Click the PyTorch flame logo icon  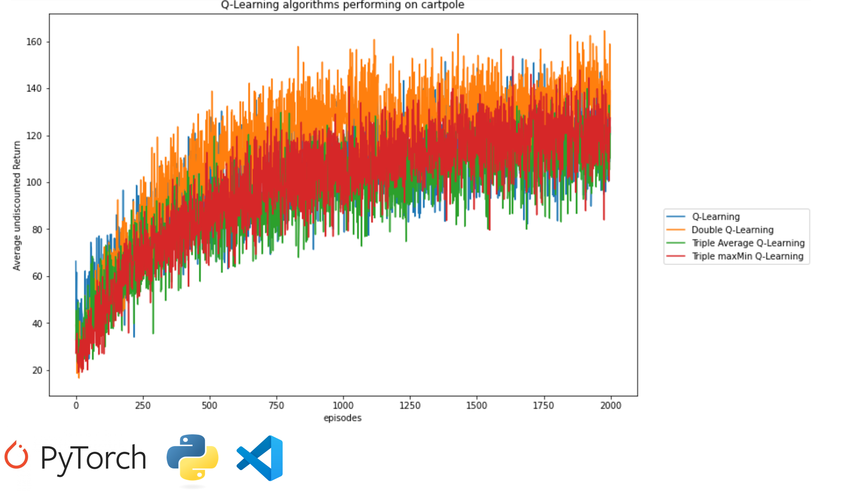17,455
